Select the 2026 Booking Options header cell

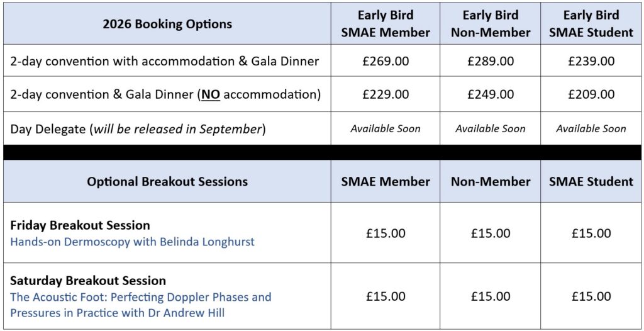click(x=167, y=24)
